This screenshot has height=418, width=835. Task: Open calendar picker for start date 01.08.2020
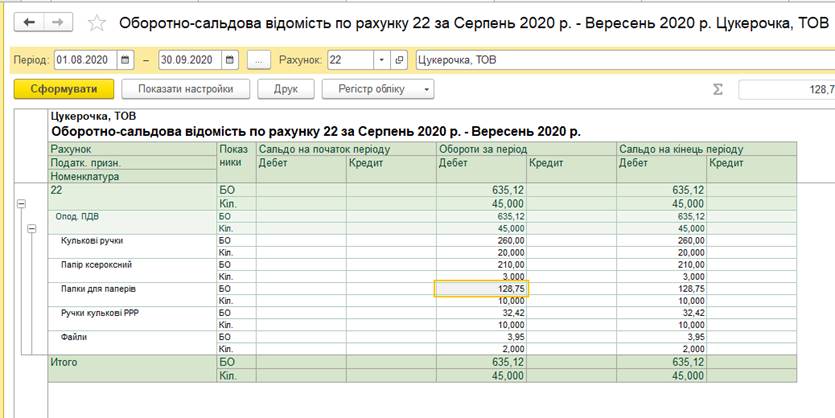click(125, 60)
